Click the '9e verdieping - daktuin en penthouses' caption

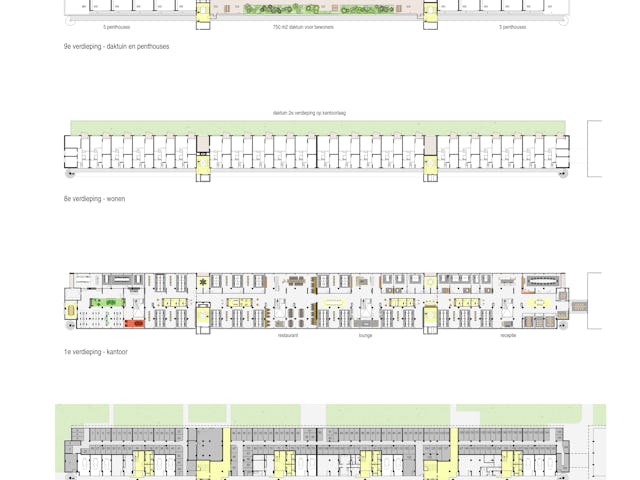pos(116,46)
